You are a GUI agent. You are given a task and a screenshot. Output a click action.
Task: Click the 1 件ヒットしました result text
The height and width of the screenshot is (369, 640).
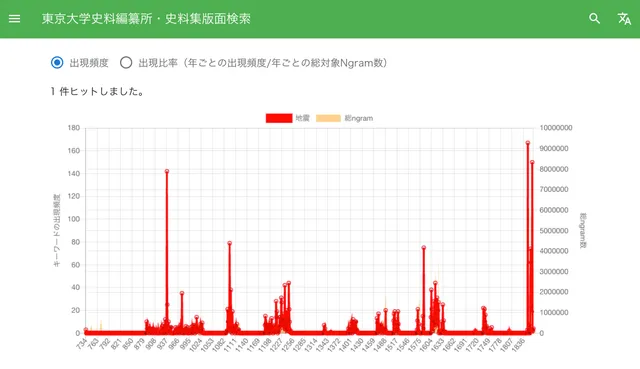[97, 91]
